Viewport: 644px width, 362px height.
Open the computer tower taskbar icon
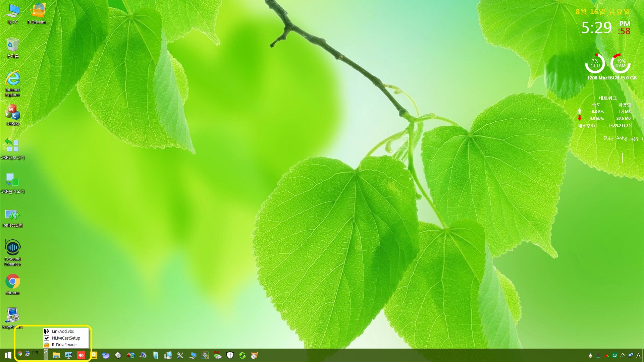click(168, 355)
